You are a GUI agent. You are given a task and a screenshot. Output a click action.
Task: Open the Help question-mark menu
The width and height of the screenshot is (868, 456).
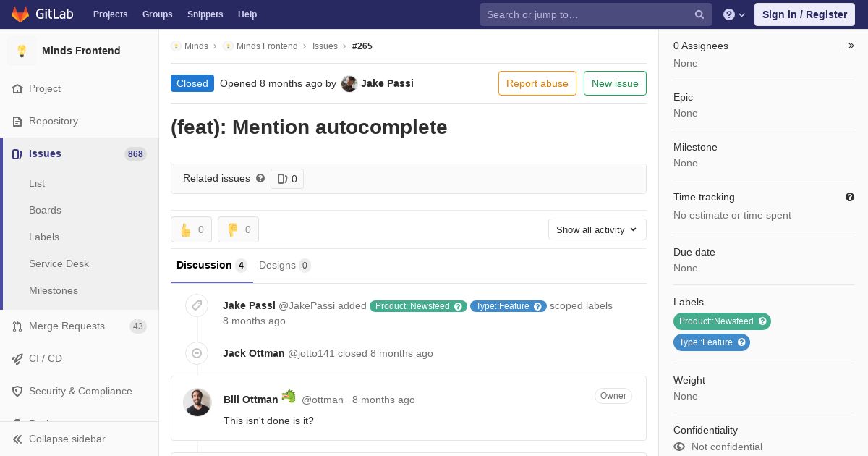pos(733,14)
